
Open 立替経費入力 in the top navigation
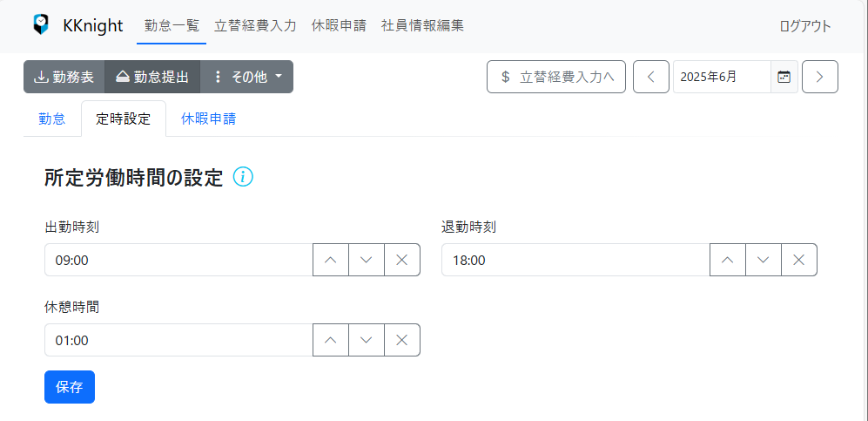(255, 25)
